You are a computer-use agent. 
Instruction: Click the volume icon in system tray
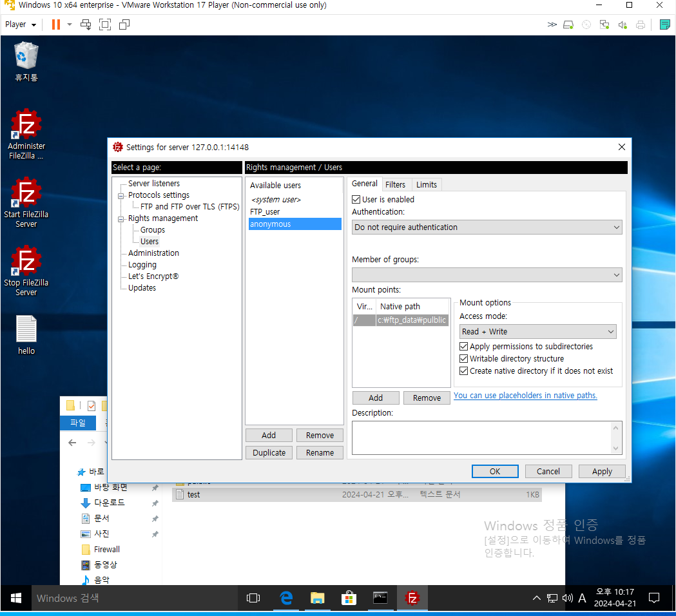pyautogui.click(x=567, y=598)
